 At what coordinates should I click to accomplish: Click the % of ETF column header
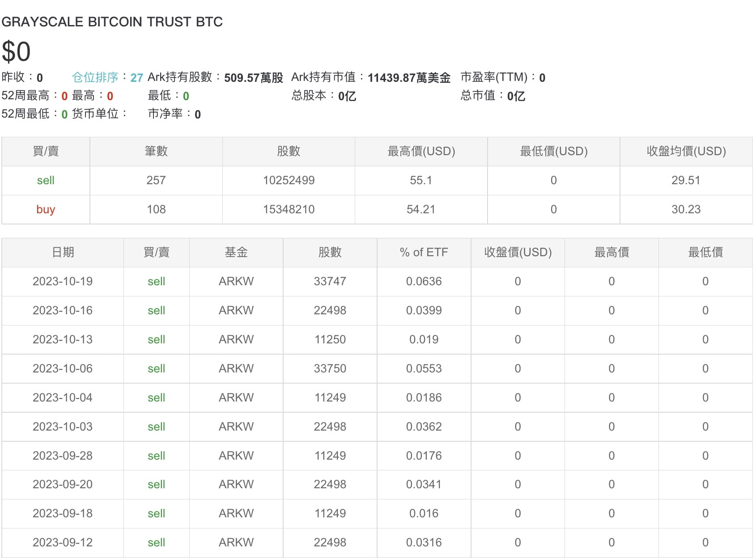click(424, 252)
